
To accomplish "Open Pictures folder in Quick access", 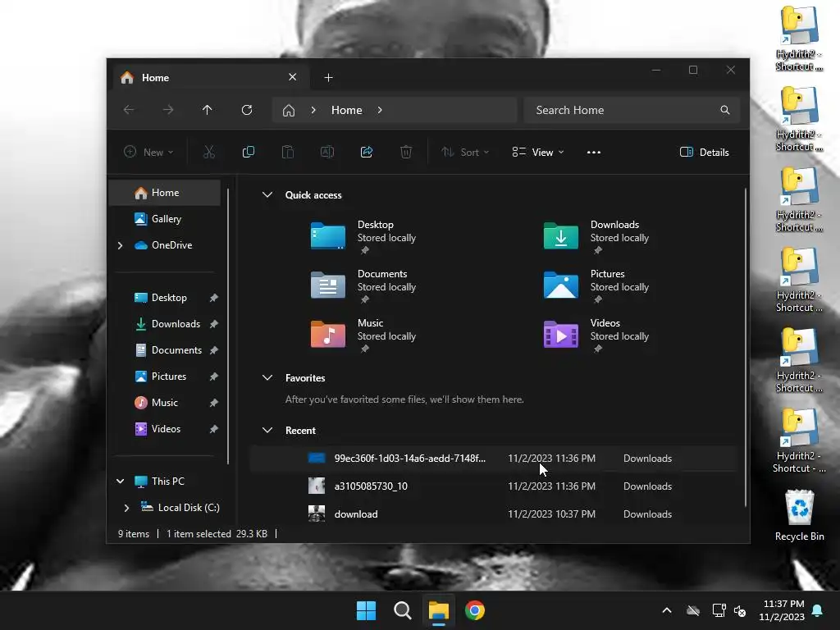I will tap(596, 285).
